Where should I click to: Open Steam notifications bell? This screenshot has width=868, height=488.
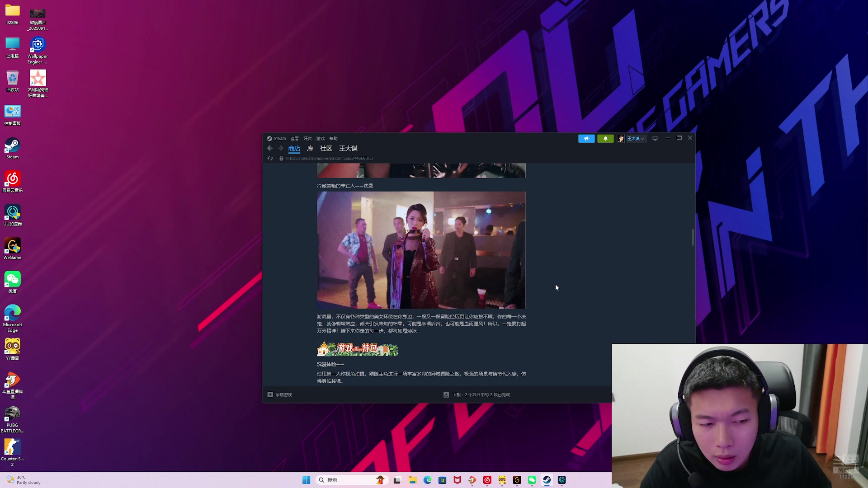click(x=605, y=139)
